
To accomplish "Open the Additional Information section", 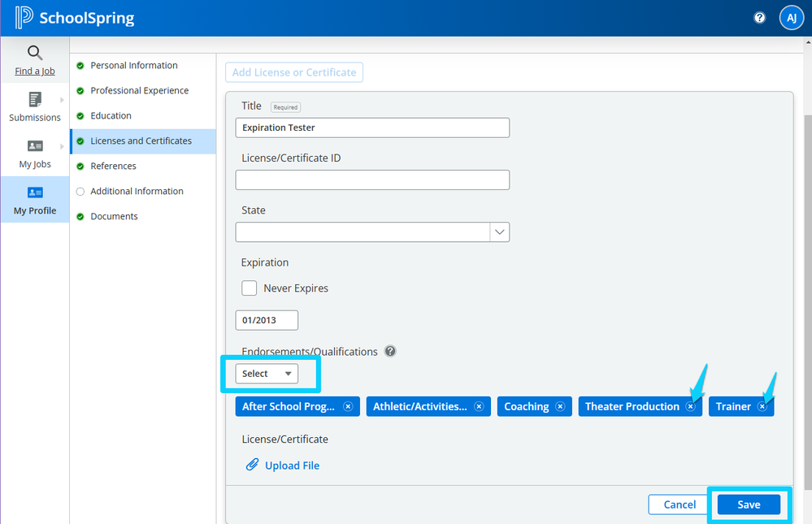I will tap(137, 191).
